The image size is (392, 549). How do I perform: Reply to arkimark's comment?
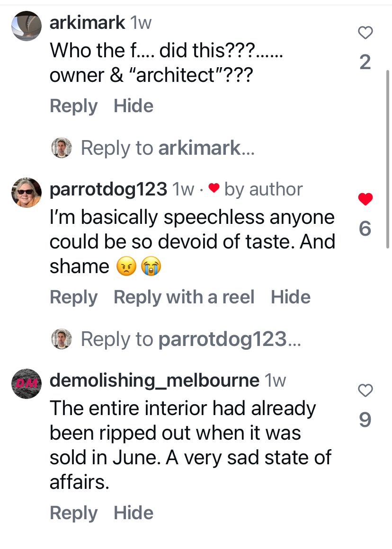click(x=73, y=106)
